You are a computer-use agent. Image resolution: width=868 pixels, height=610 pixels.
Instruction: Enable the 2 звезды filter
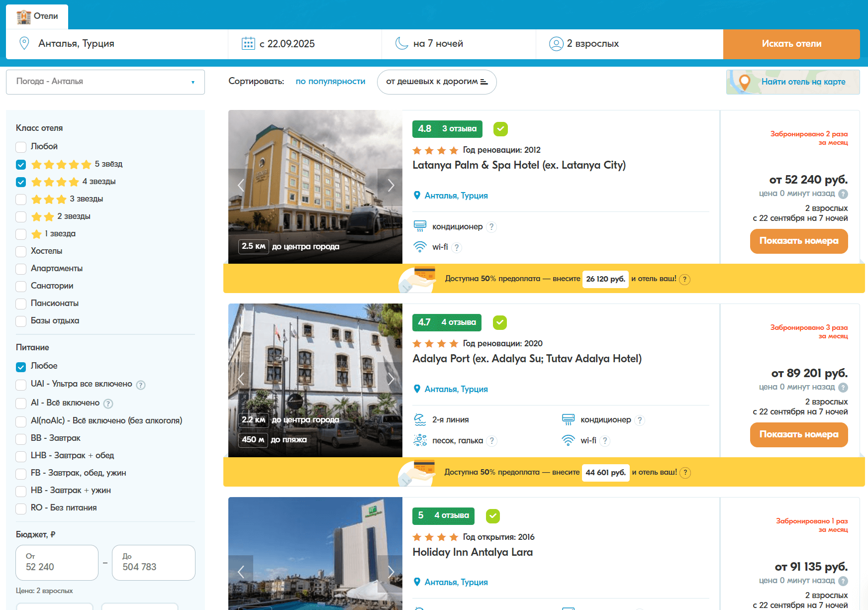pyautogui.click(x=21, y=217)
